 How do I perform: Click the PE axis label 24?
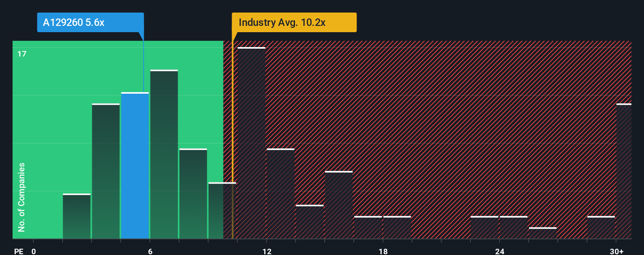pyautogui.click(x=499, y=251)
